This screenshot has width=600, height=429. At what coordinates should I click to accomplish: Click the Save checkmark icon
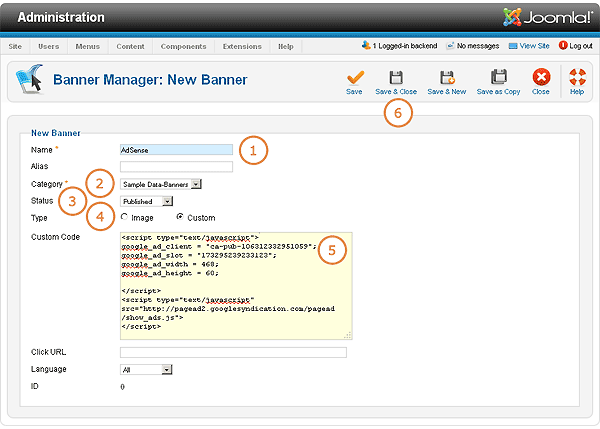point(355,78)
